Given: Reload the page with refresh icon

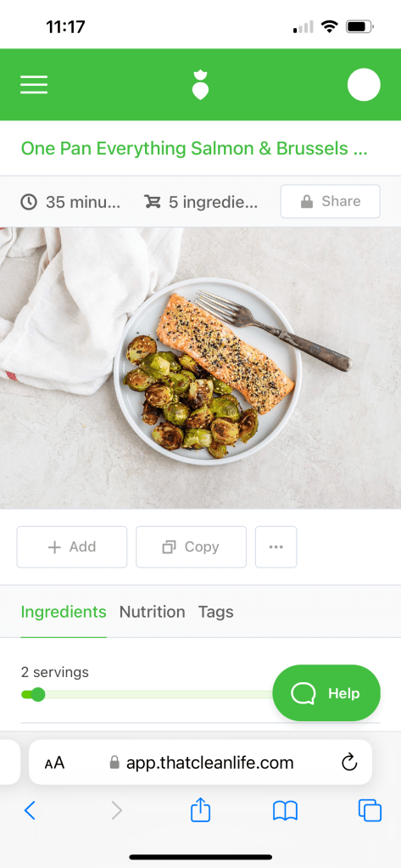Looking at the screenshot, I should (x=349, y=763).
